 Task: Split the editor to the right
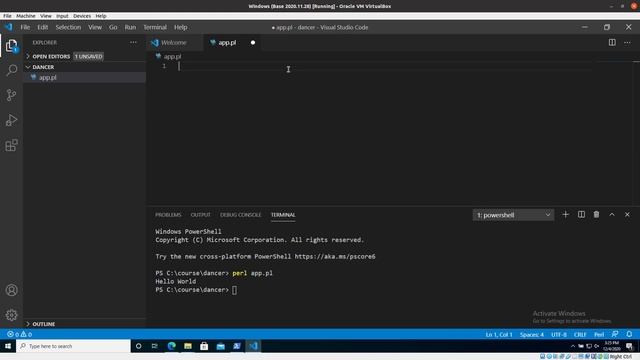pyautogui.click(x=612, y=42)
